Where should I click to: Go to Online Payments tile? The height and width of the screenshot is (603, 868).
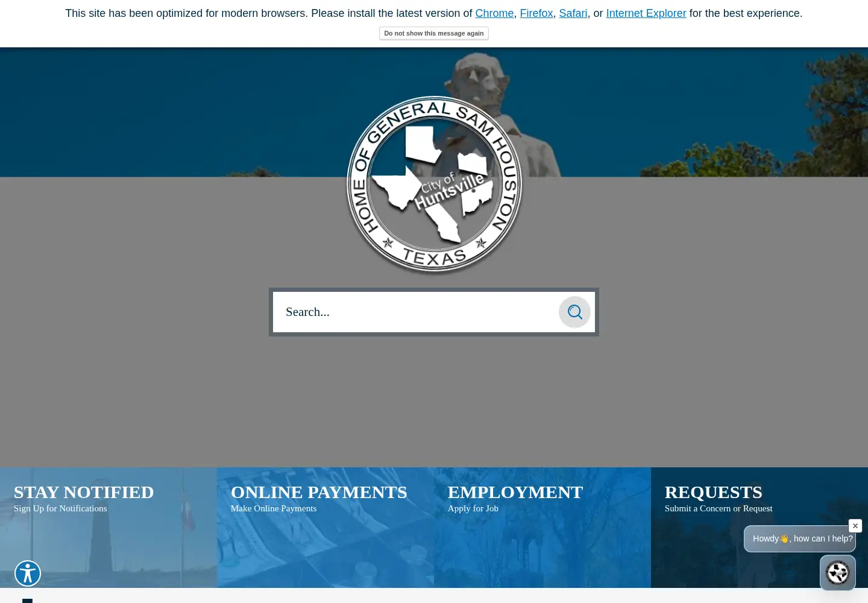[x=325, y=528]
